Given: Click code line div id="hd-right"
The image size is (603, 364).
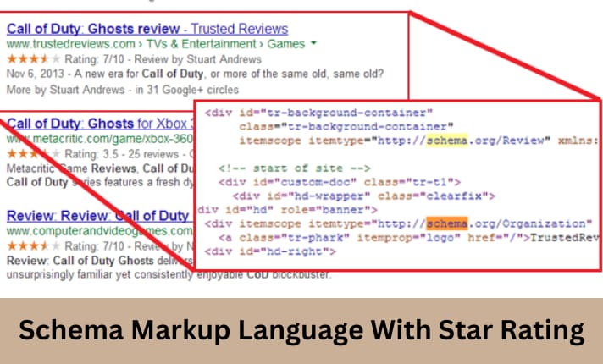Looking at the screenshot, I should click(x=270, y=251).
